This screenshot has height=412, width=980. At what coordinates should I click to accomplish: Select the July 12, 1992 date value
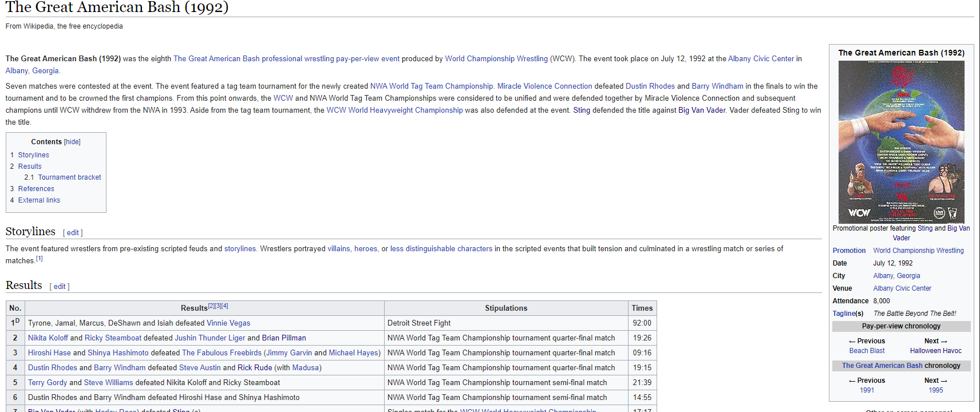coord(893,263)
